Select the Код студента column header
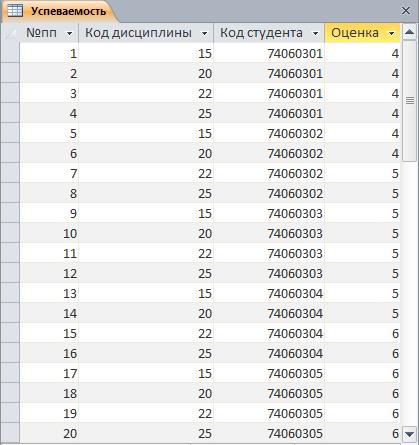The width and height of the screenshot is (419, 445). 269,33
